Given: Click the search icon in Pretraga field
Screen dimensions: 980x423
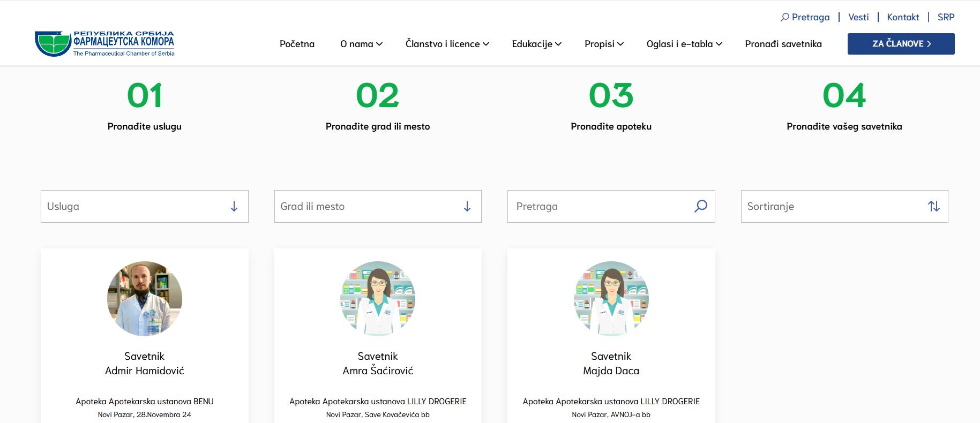Looking at the screenshot, I should pyautogui.click(x=700, y=206).
